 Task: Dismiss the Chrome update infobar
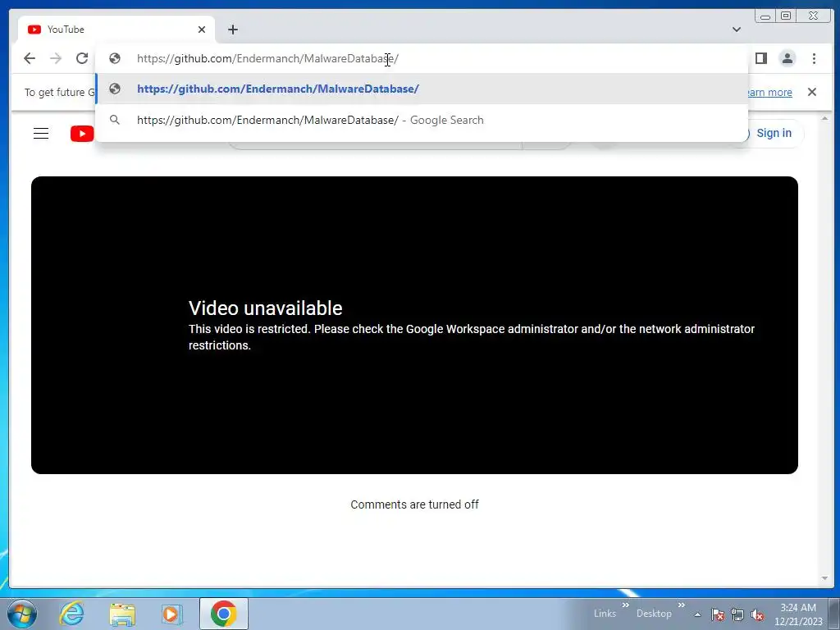click(812, 92)
